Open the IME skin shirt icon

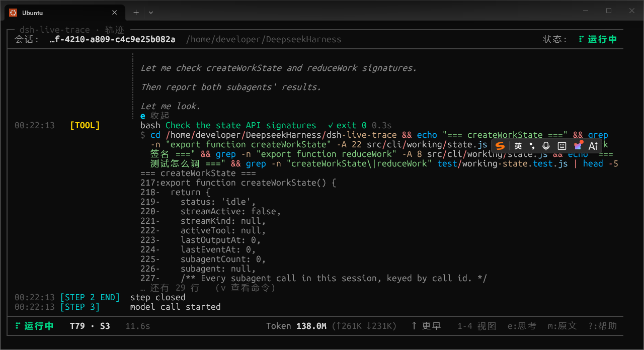coord(578,146)
